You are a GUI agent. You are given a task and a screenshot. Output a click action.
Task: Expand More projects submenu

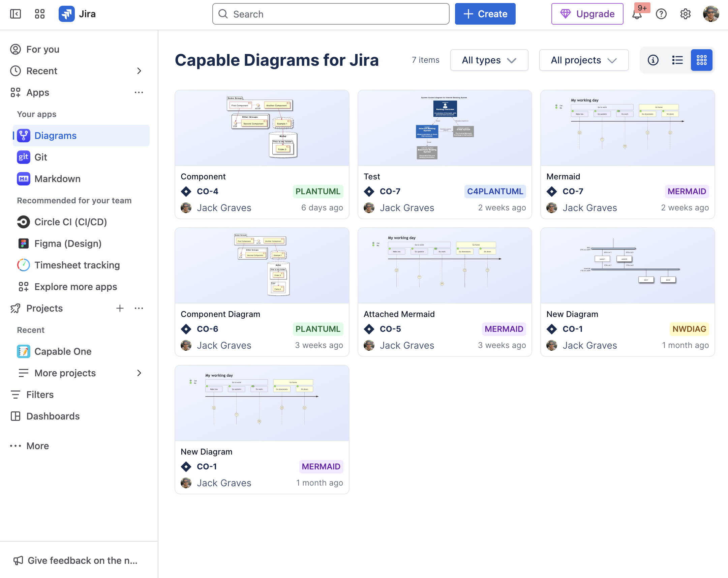click(x=139, y=373)
